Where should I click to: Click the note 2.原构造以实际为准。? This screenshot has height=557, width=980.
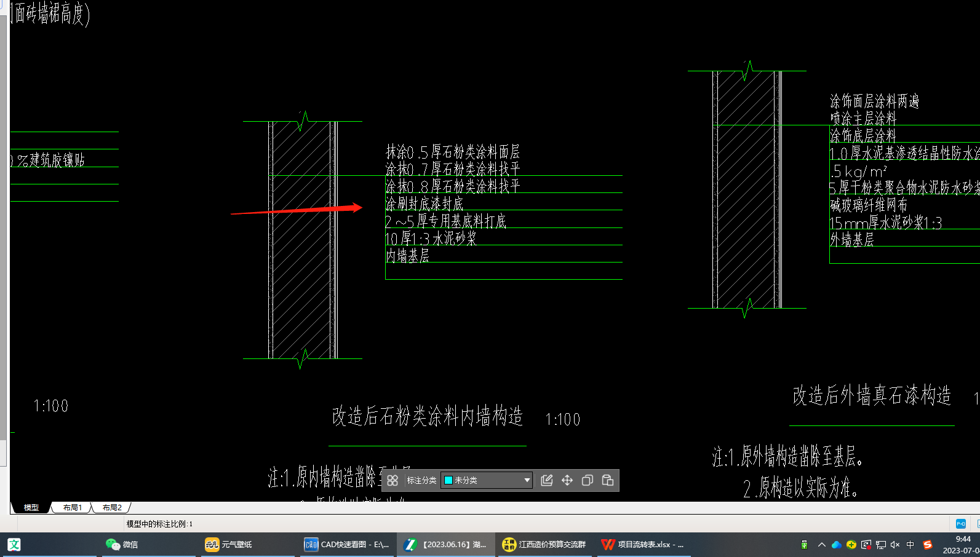pyautogui.click(x=800, y=488)
